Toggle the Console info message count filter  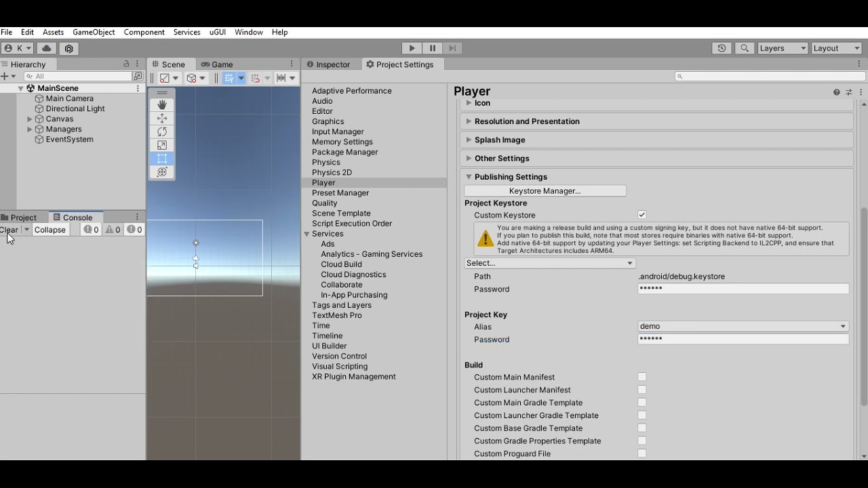click(92, 230)
